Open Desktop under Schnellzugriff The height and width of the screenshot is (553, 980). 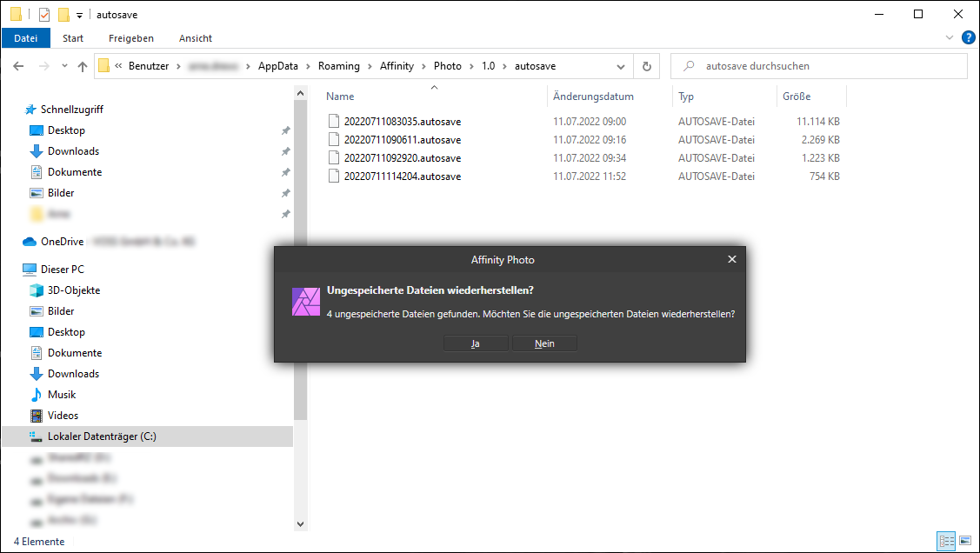click(x=66, y=130)
